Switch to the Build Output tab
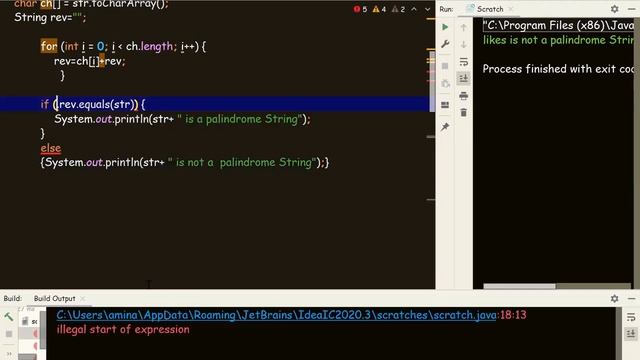Image resolution: width=640 pixels, height=360 pixels. (x=54, y=298)
